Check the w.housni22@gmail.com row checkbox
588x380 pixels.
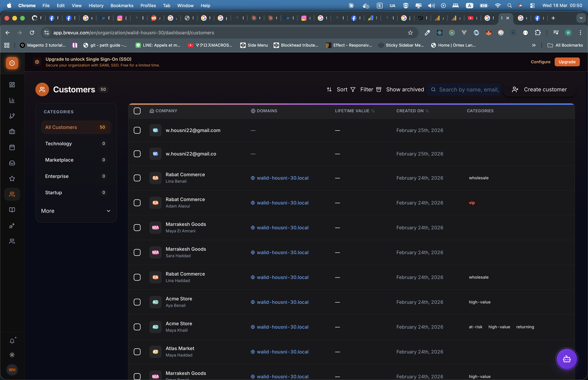[x=137, y=130]
